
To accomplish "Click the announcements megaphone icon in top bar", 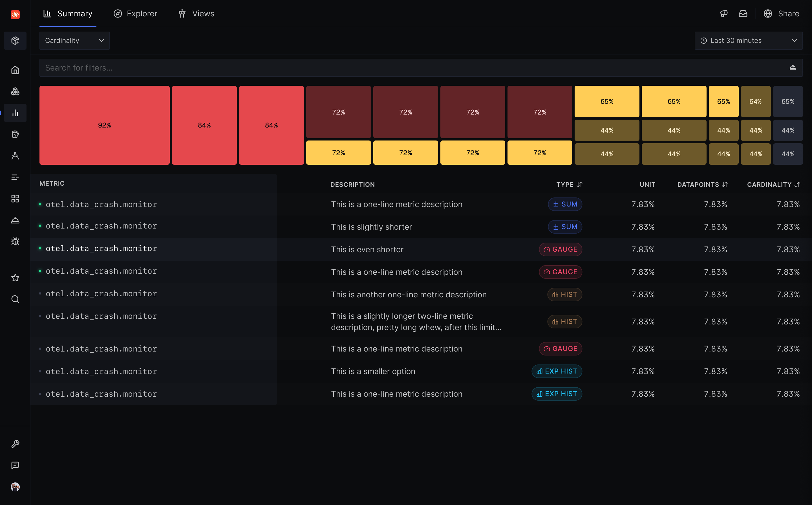I will point(723,14).
